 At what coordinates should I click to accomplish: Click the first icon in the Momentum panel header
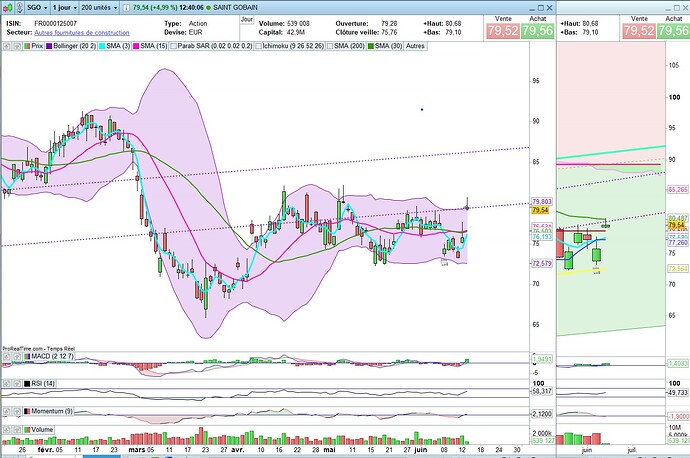pyautogui.click(x=7, y=411)
